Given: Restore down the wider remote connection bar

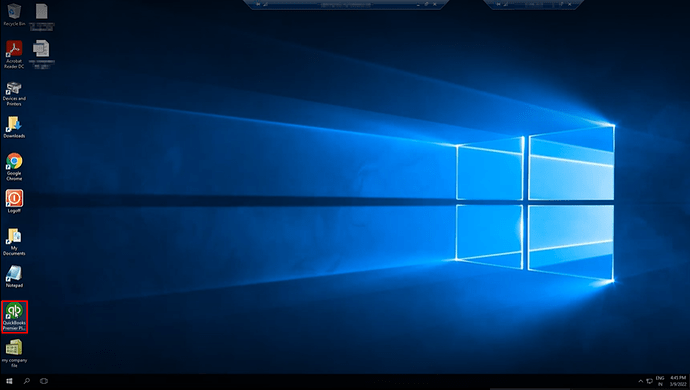Looking at the screenshot, I should 427,4.
